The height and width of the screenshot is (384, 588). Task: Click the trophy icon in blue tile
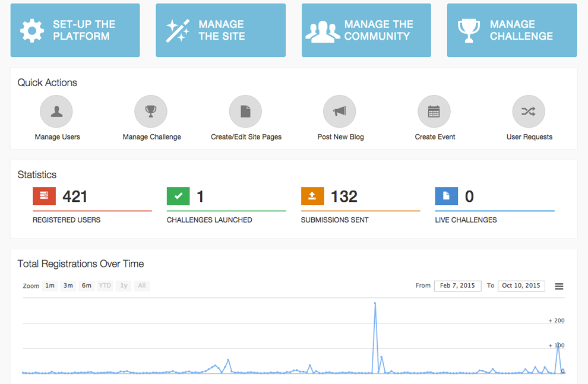(469, 30)
